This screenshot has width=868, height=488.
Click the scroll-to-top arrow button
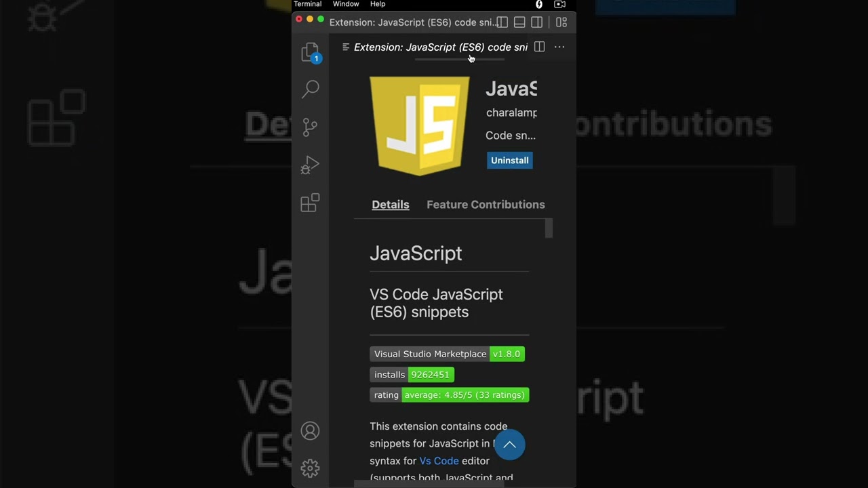tap(509, 445)
